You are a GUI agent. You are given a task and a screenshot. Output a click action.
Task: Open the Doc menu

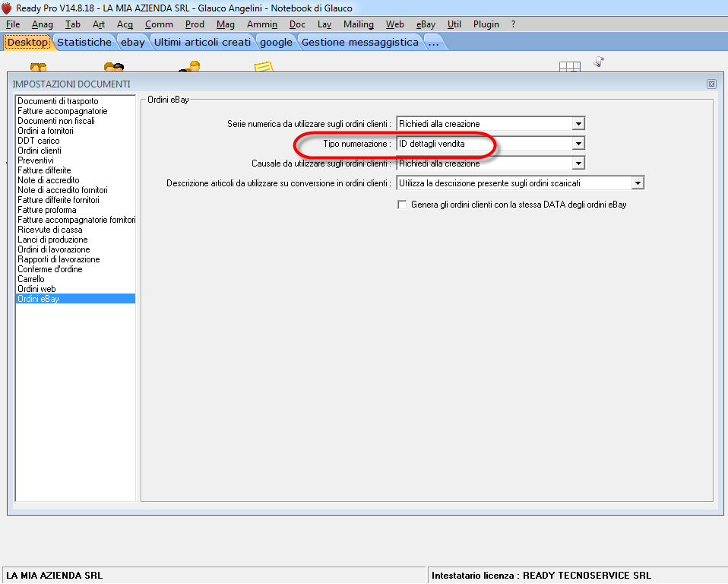(297, 24)
